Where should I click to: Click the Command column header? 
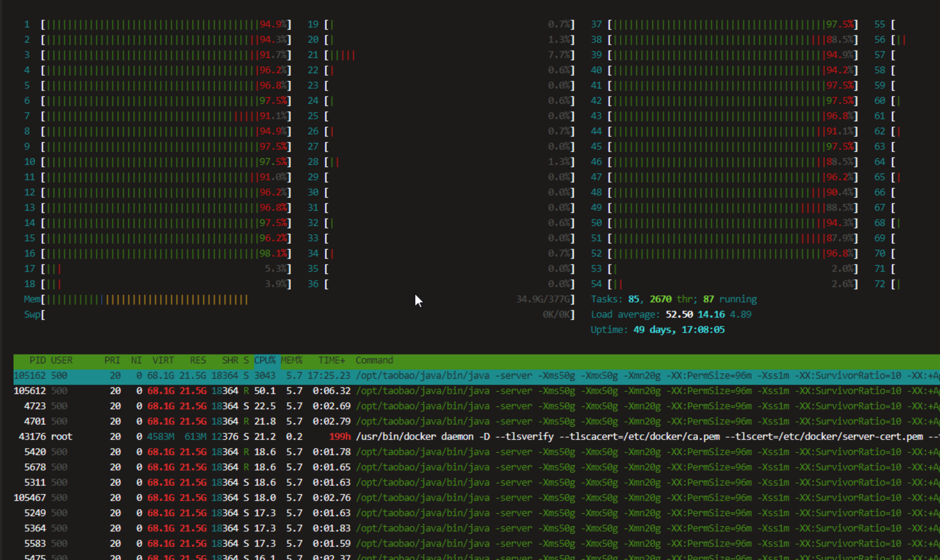[374, 360]
